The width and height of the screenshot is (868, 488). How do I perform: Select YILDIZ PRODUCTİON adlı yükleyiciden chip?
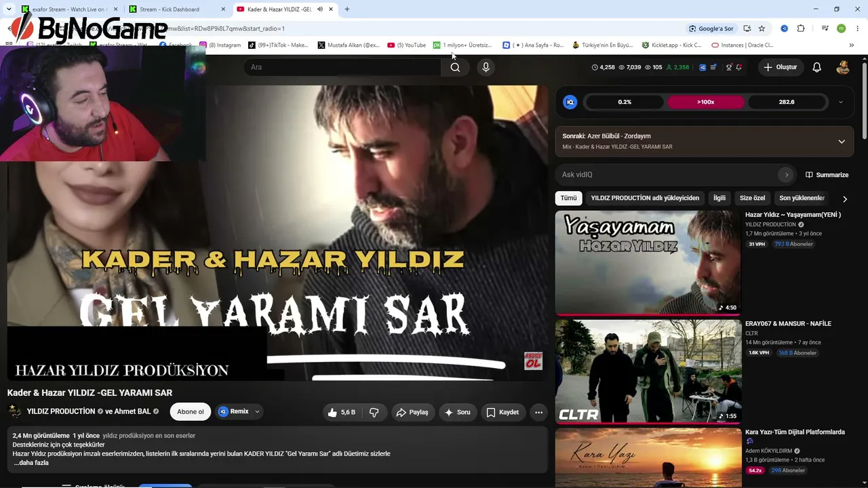pos(645,198)
